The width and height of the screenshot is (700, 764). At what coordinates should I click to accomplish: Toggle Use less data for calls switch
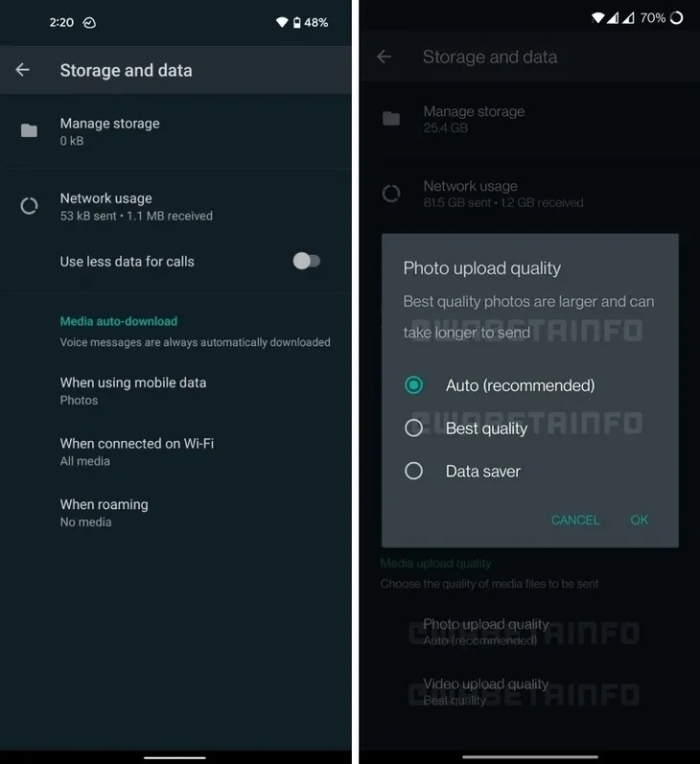[x=307, y=261]
